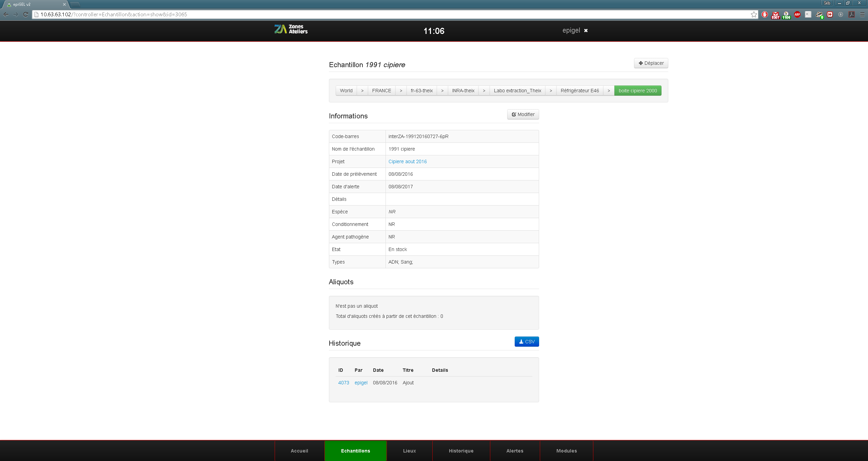Click the Zones Ateliers logo
The width and height of the screenshot is (868, 461).
(x=291, y=29)
